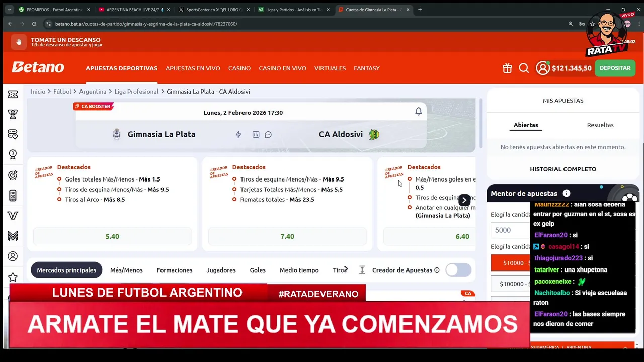The width and height of the screenshot is (644, 362).
Task: Open the V virtuals sidebar icon
Action: (13, 216)
